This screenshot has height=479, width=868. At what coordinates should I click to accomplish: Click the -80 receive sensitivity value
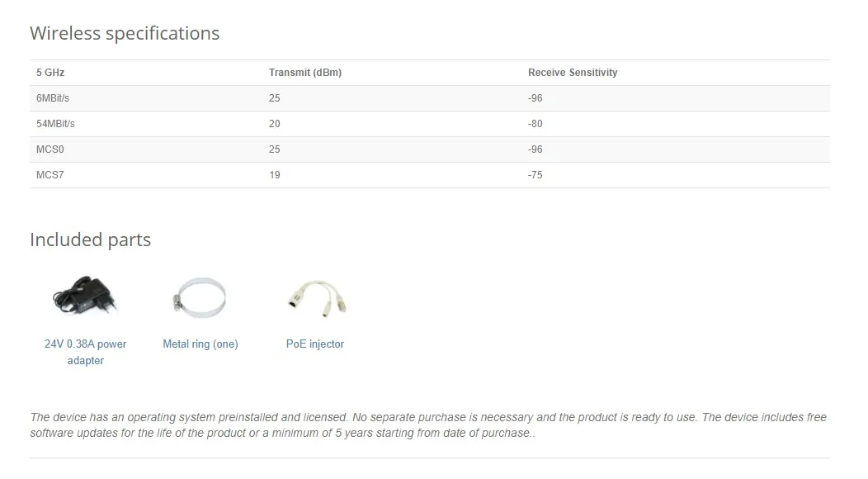tap(535, 124)
